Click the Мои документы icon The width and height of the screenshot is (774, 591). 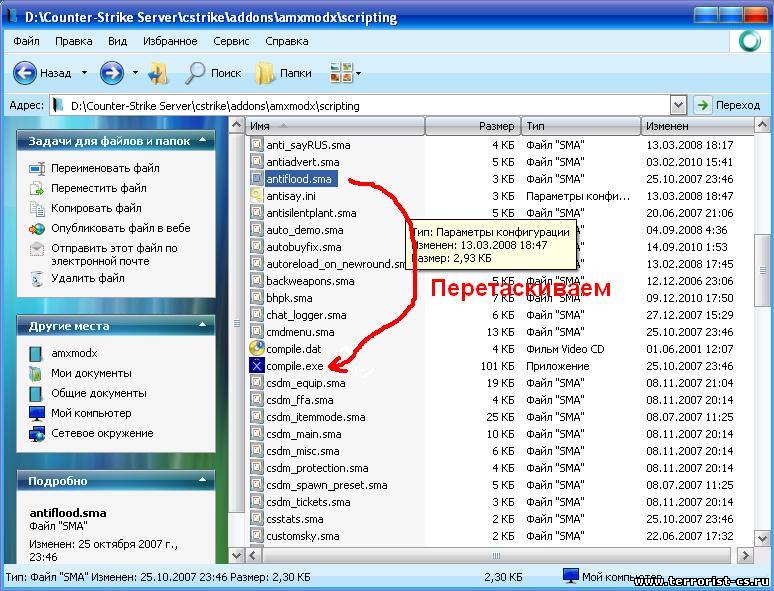(36, 373)
